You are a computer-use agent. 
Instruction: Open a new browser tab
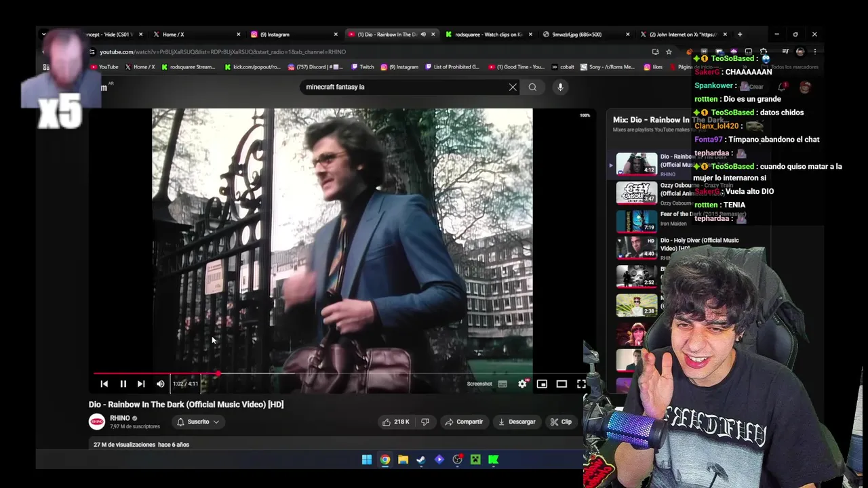tap(740, 35)
